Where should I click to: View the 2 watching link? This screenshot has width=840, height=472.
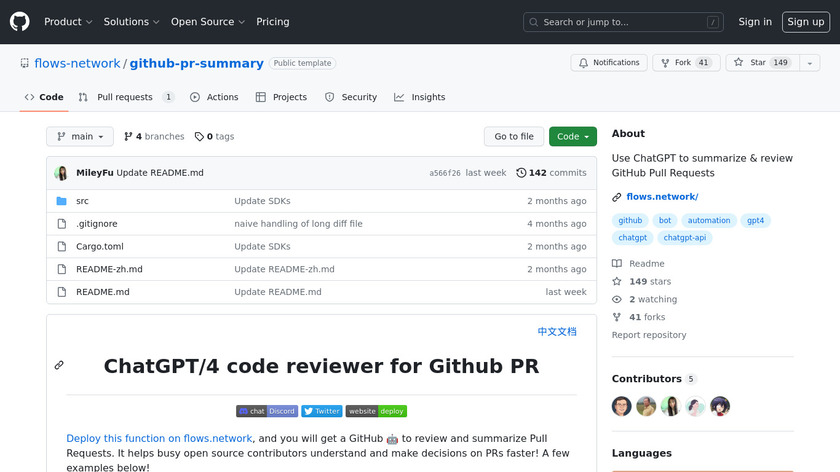coord(644,299)
